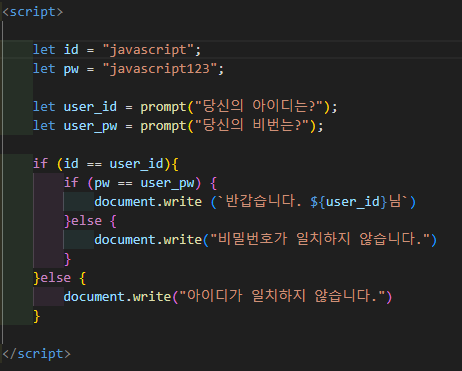Click the let keyword on the pw line
This screenshot has height=371, width=462.
[44, 69]
